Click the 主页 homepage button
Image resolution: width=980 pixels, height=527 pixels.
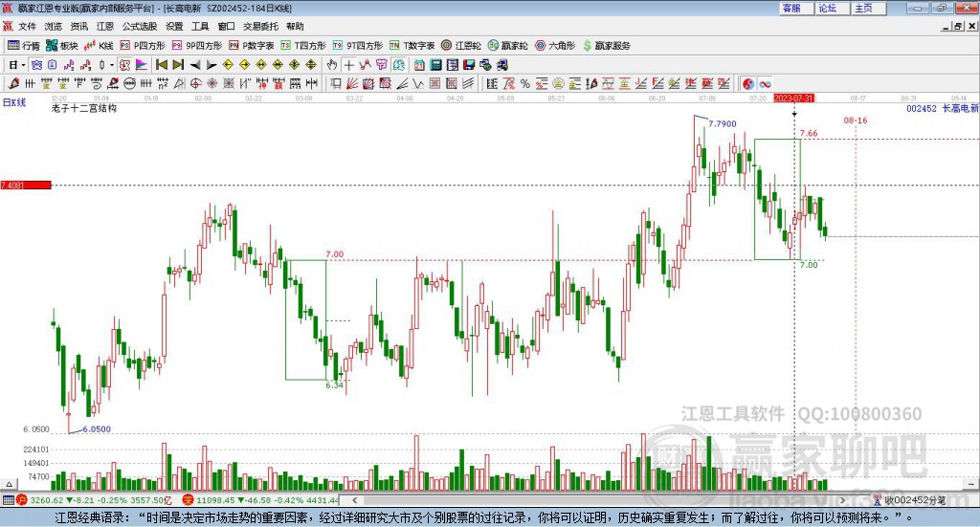869,8
